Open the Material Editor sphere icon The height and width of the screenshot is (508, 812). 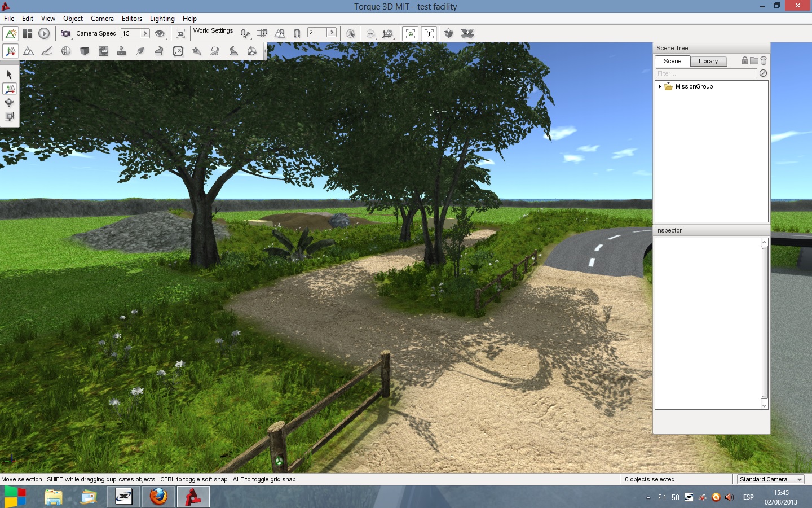(66, 51)
